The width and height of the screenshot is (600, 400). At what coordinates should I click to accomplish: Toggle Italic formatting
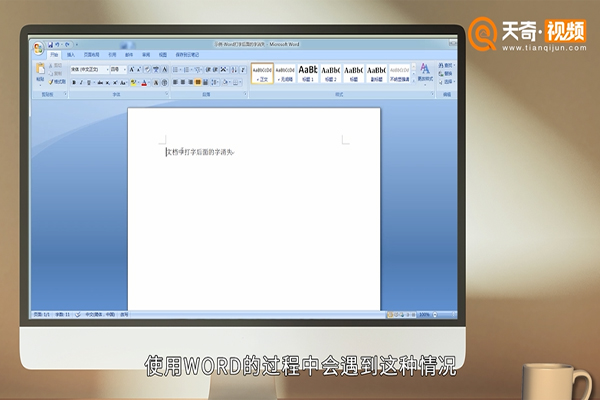pyautogui.click(x=81, y=83)
